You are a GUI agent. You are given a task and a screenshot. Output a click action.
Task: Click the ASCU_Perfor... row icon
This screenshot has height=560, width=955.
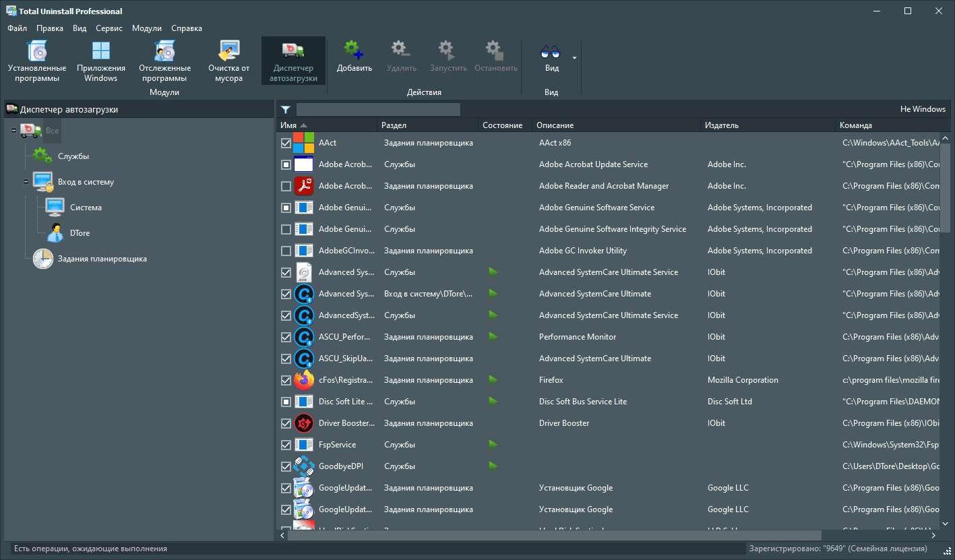coord(304,337)
